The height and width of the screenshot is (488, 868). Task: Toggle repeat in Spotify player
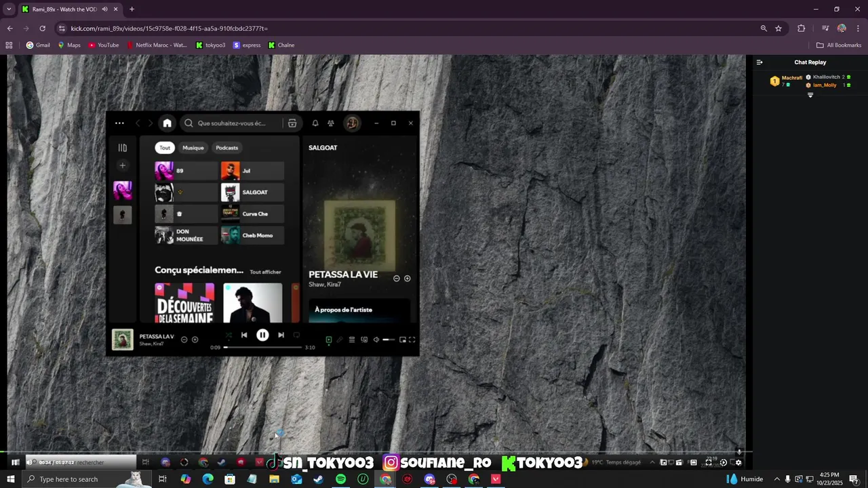click(296, 335)
